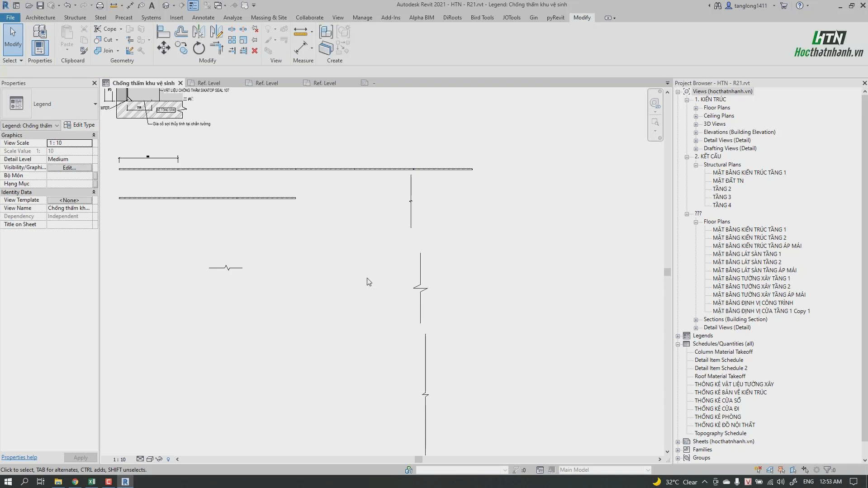Activate the Rotate tool
The image size is (868, 488).
tap(199, 48)
